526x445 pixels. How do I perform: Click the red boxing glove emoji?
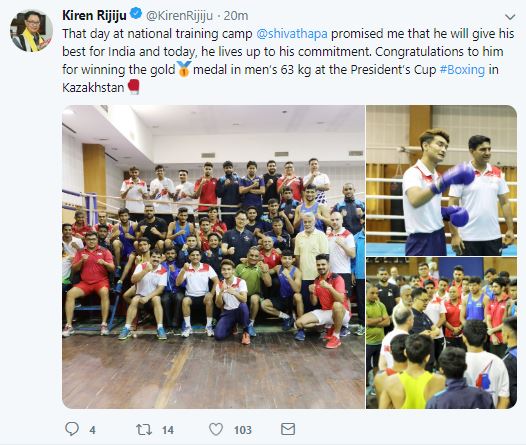(134, 87)
